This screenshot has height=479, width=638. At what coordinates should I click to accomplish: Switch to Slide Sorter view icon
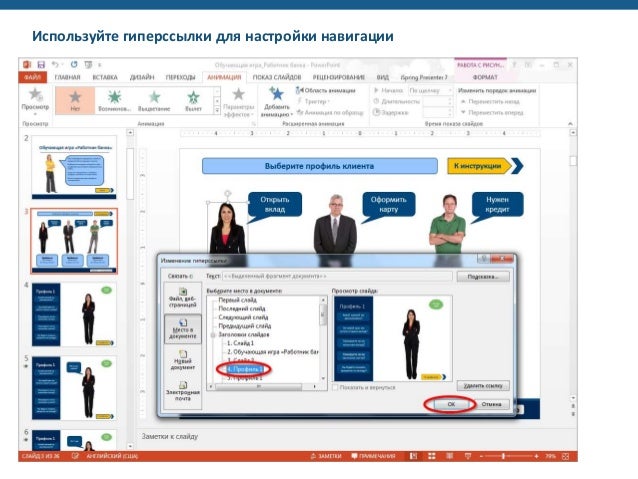(x=432, y=456)
